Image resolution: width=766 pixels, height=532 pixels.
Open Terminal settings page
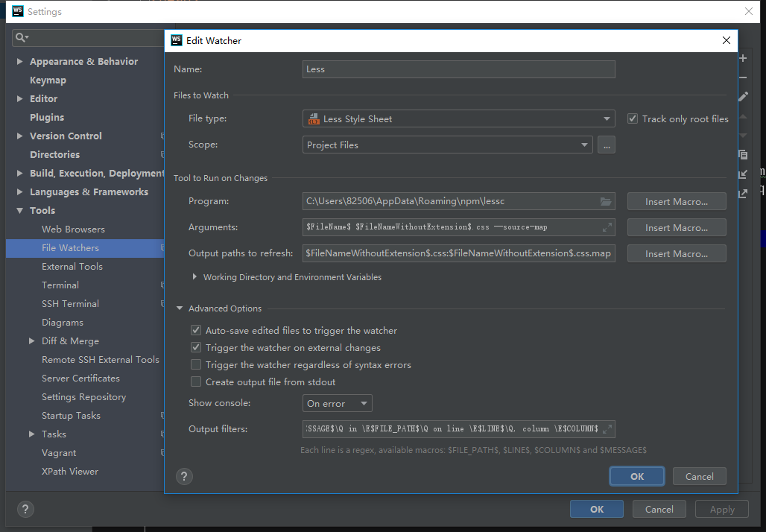(60, 285)
